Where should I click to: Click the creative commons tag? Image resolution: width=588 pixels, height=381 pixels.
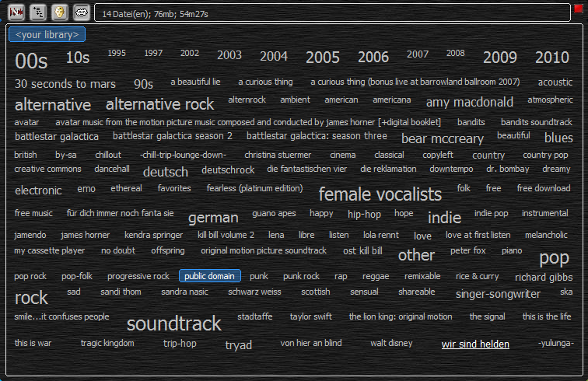(x=47, y=170)
